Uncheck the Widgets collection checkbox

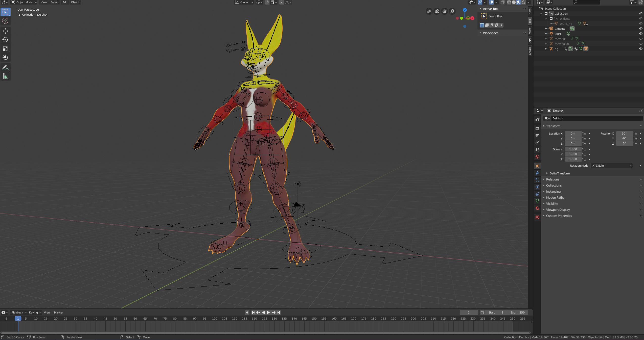[551, 18]
